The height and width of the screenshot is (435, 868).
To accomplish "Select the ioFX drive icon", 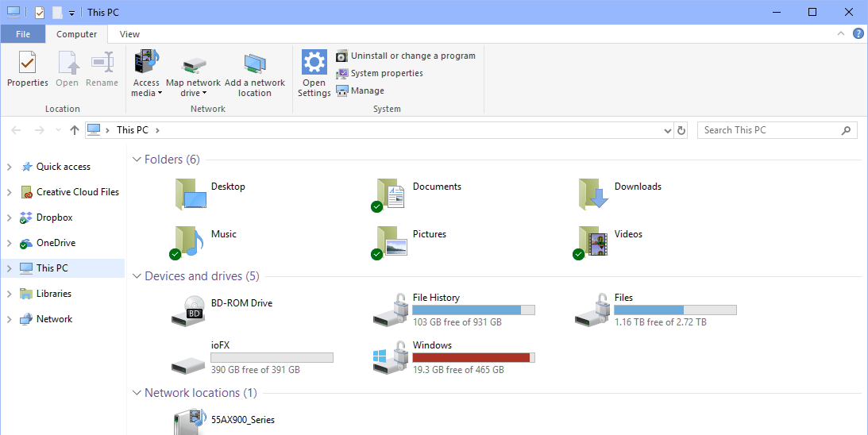I will (x=188, y=365).
